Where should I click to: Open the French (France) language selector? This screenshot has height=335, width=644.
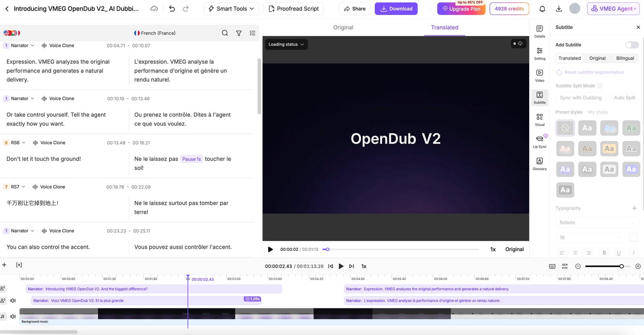(x=155, y=33)
